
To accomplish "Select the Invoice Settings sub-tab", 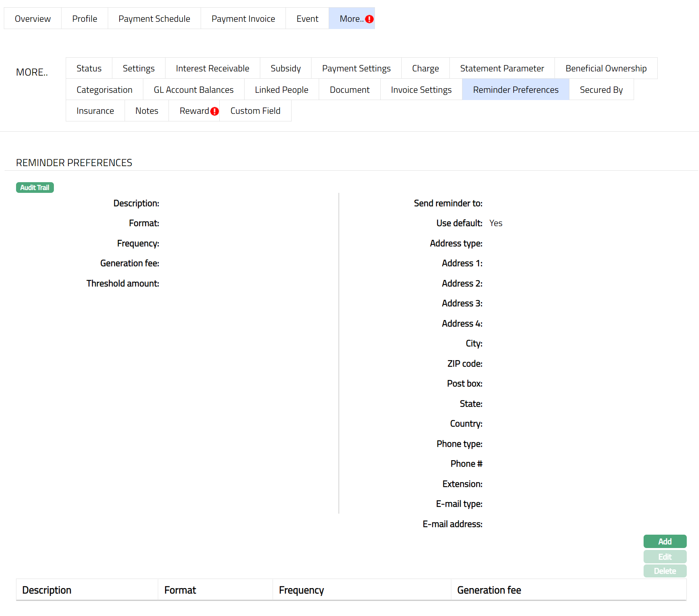I will (x=421, y=90).
